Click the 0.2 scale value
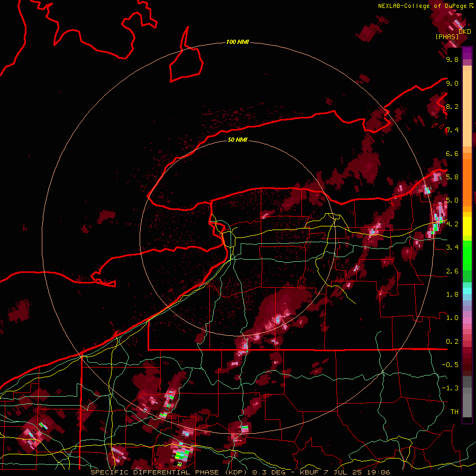 click(452, 342)
